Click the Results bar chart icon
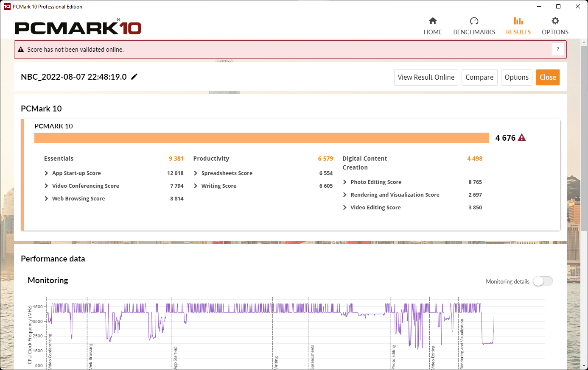 pos(518,21)
